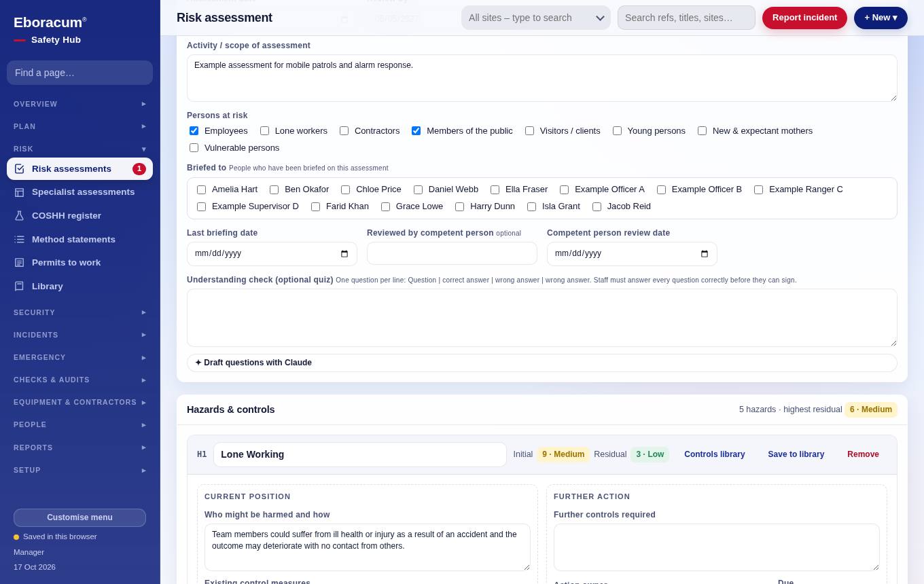
Task: Expand Checks & Audits section
Action: [80, 380]
